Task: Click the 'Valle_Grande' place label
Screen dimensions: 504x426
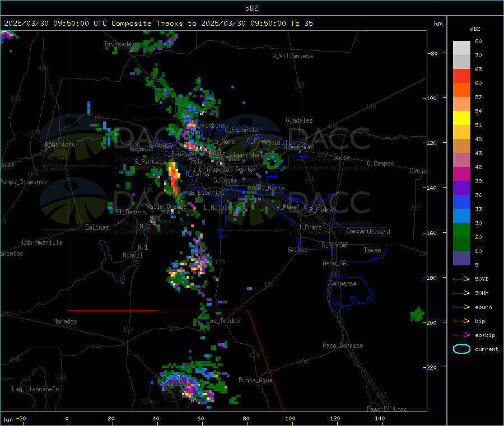Action: 166,207
